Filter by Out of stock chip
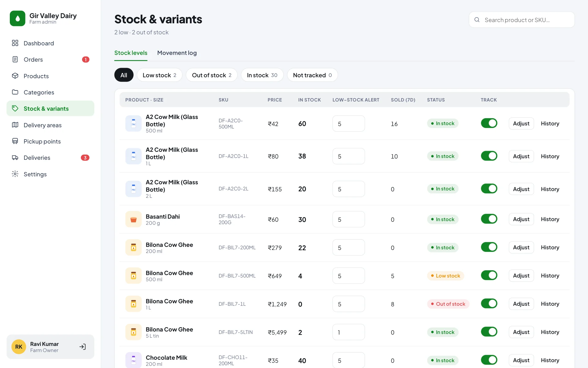The height and width of the screenshot is (368, 588). (212, 75)
